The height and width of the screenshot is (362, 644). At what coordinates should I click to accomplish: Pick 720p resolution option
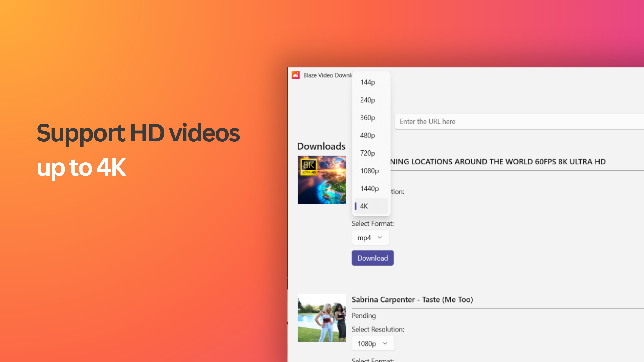[367, 153]
